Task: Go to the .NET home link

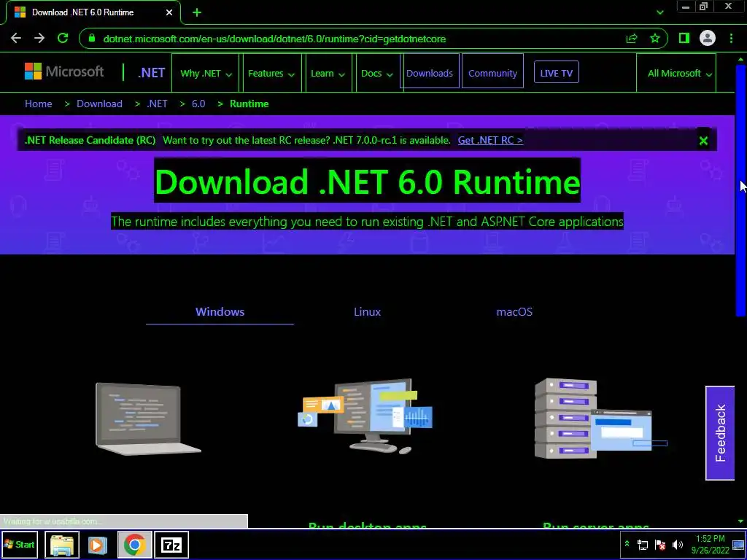Action: tap(152, 73)
